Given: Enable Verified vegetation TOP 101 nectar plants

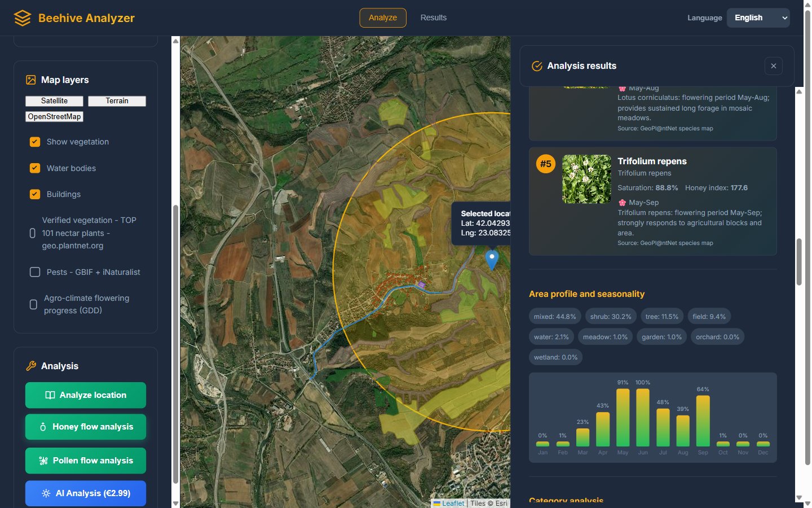Looking at the screenshot, I should pos(33,233).
